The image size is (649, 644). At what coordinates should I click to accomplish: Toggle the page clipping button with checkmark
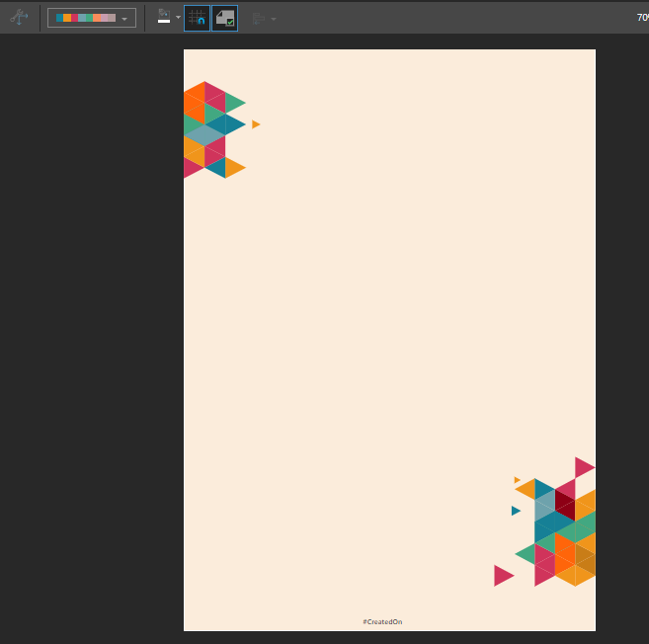pyautogui.click(x=225, y=18)
